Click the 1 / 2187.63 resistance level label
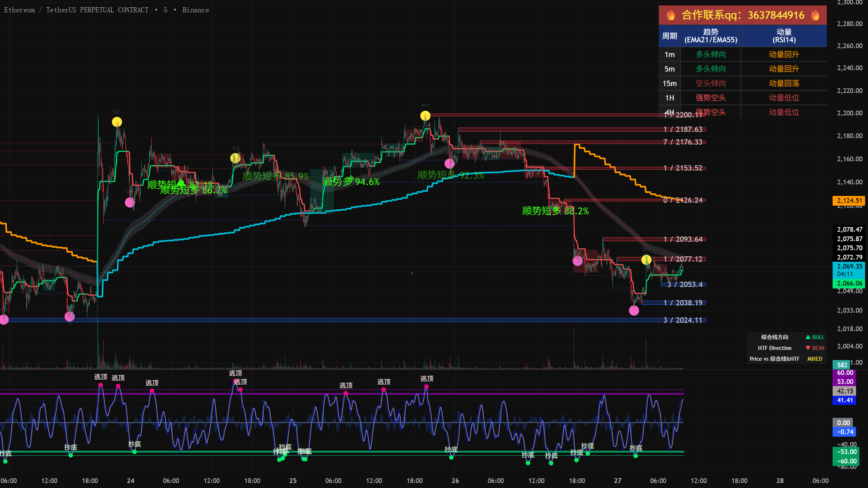This screenshot has height=488, width=868. click(683, 129)
